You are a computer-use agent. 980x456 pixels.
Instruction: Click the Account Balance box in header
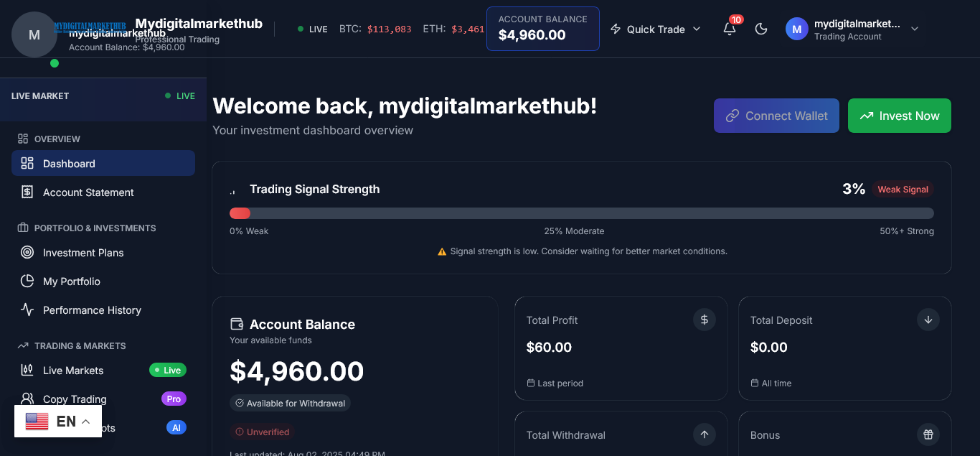tap(542, 29)
